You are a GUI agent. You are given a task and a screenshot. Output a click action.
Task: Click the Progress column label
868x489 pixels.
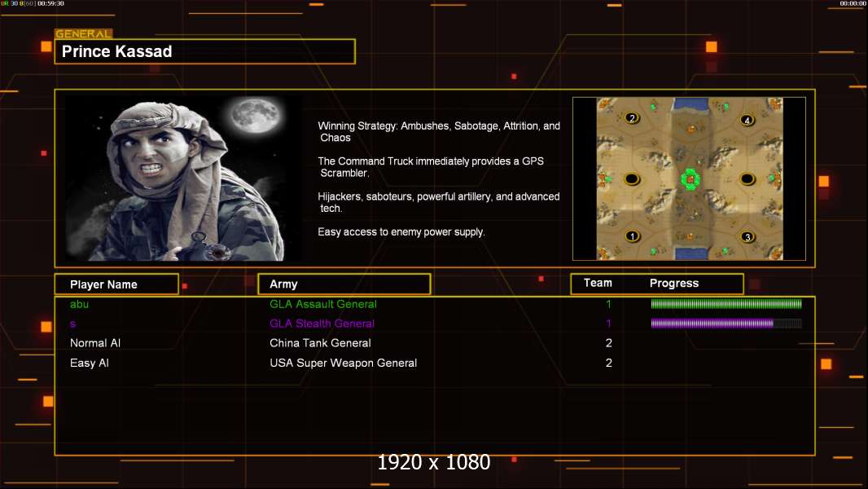tap(673, 283)
